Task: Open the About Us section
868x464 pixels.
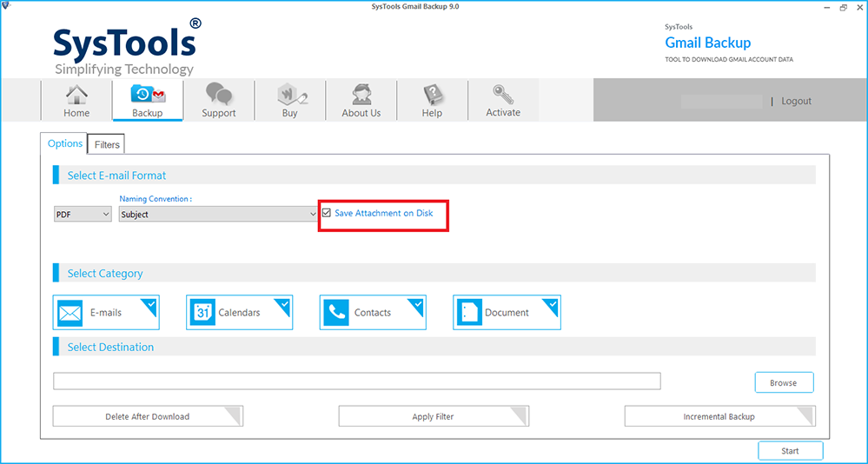Action: [x=361, y=101]
